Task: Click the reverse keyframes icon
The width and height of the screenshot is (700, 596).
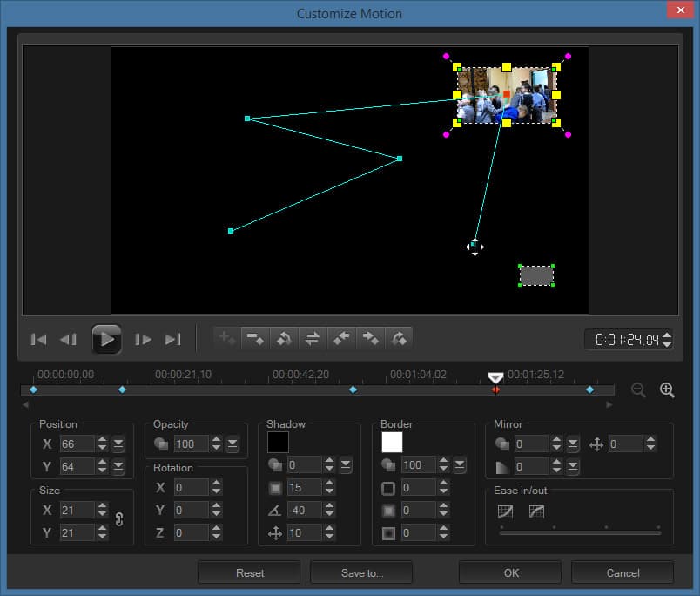Action: 313,338
